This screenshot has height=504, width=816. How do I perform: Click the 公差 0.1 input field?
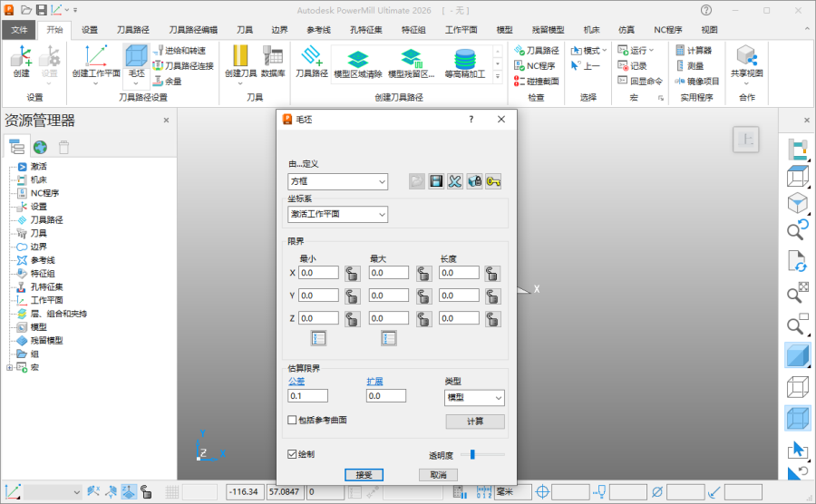(307, 396)
